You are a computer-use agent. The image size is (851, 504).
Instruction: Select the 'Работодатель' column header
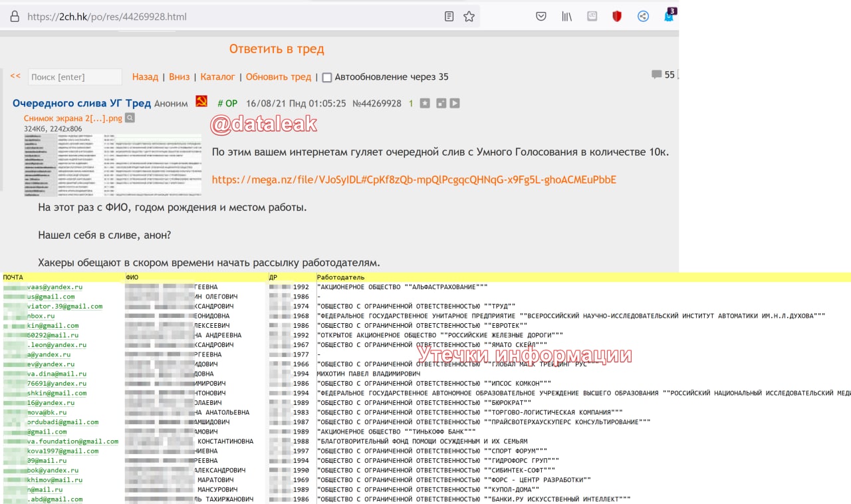pos(341,277)
